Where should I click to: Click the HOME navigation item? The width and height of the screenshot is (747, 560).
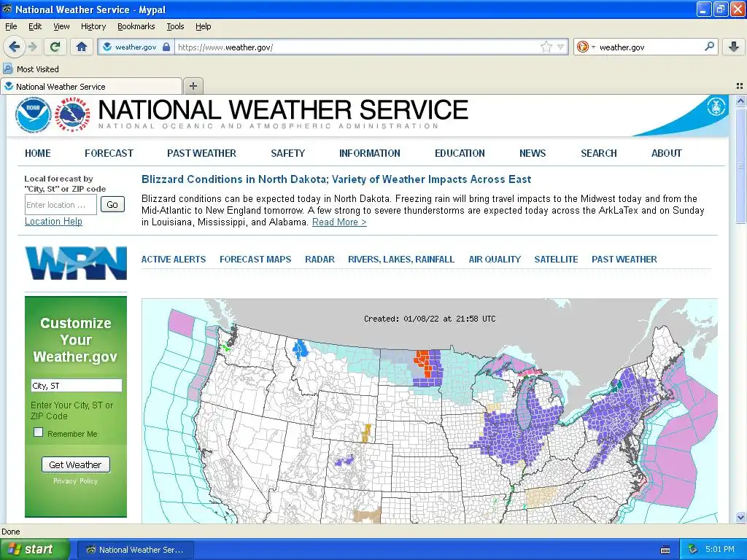click(38, 153)
